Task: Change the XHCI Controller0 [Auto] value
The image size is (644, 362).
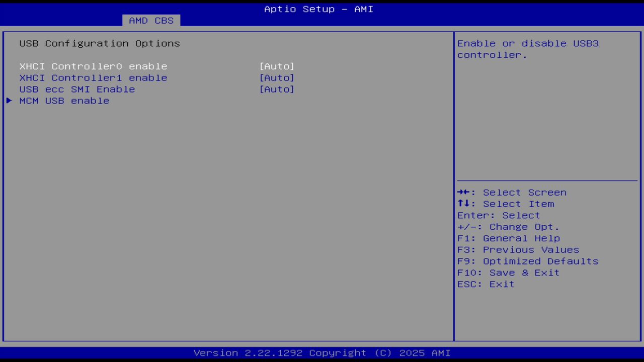Action: click(x=277, y=66)
